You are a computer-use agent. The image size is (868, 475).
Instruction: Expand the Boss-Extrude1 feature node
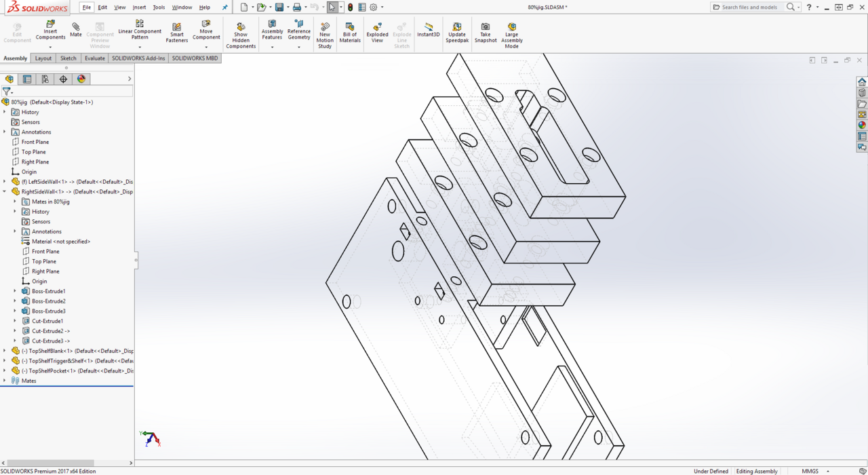(x=15, y=291)
